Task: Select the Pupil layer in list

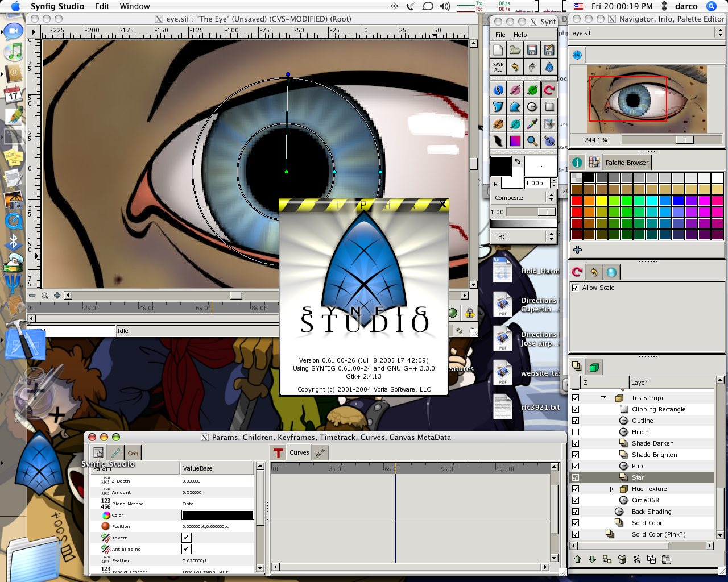Action: click(x=639, y=466)
